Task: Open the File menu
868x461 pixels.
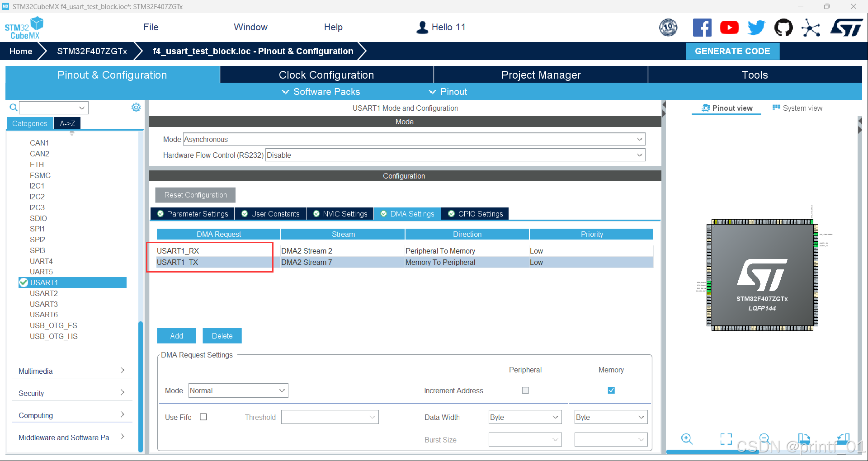Action: pyautogui.click(x=151, y=27)
